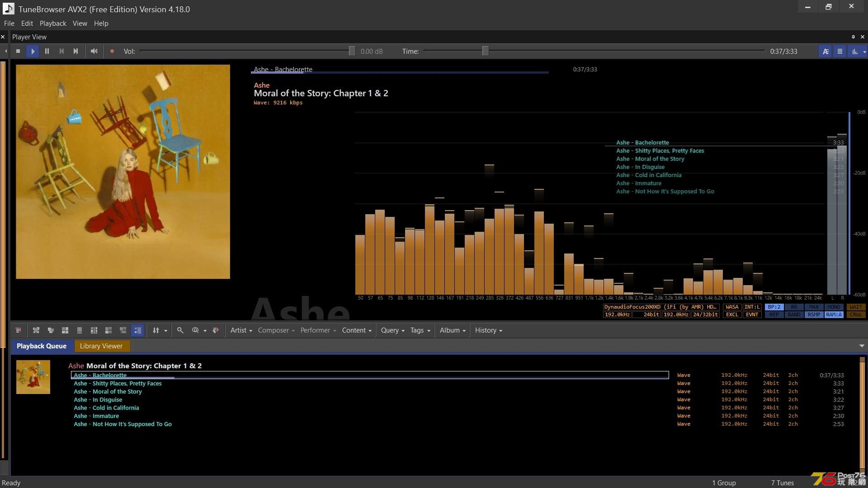Mute audio with the speaker icon
This screenshot has width=868, height=488.
(x=94, y=52)
